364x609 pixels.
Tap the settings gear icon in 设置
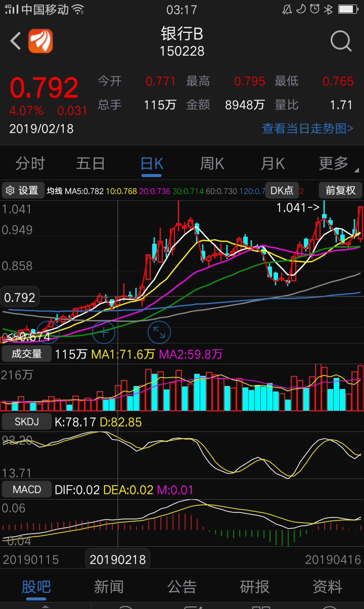point(10,191)
